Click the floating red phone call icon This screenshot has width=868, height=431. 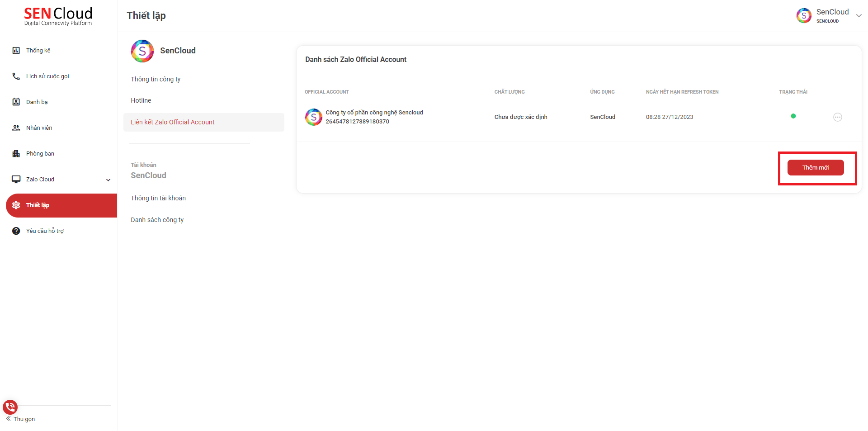[10, 407]
